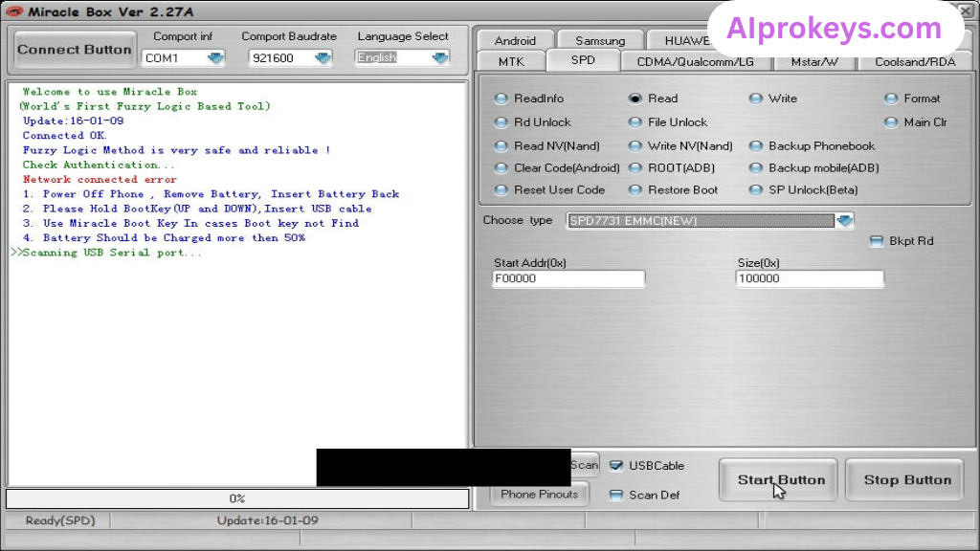The width and height of the screenshot is (980, 551).
Task: Click into the Size(0x) field
Action: pyautogui.click(x=810, y=278)
